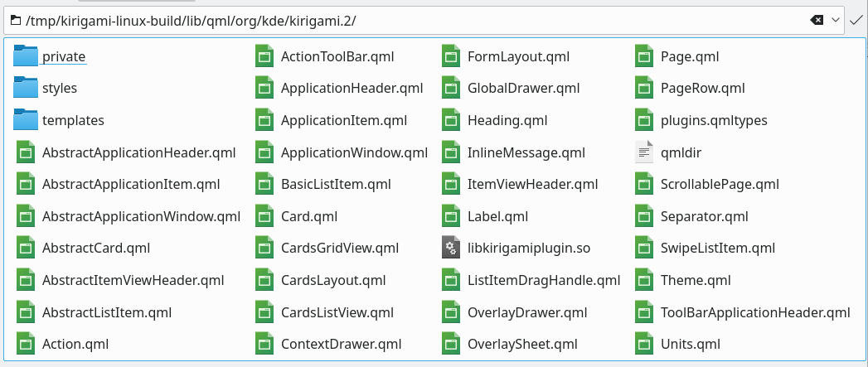Click the plugins.qmltypes file icon

click(x=644, y=120)
